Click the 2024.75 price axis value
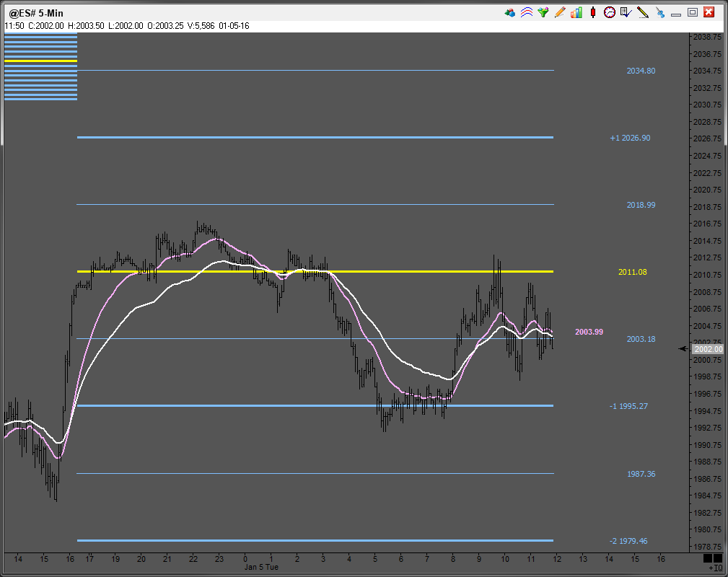Screen dimensions: 728x577 point(708,156)
